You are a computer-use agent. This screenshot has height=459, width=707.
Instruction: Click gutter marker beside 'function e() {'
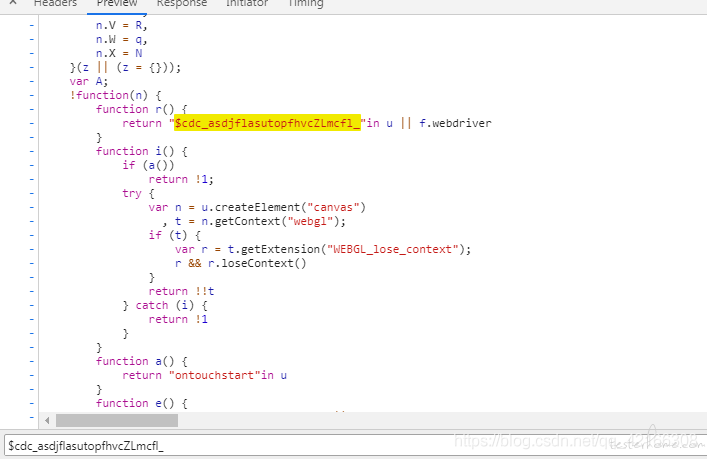click(32, 403)
